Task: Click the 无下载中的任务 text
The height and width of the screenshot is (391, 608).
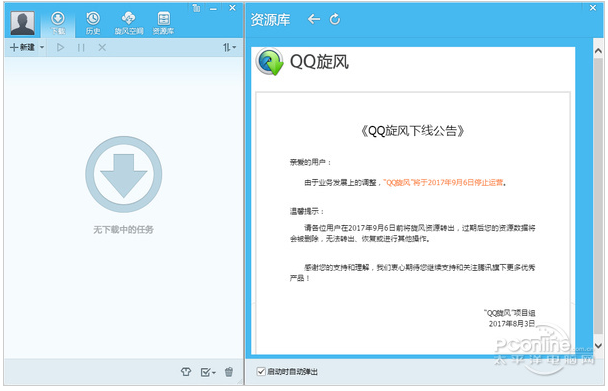Action: 123,230
